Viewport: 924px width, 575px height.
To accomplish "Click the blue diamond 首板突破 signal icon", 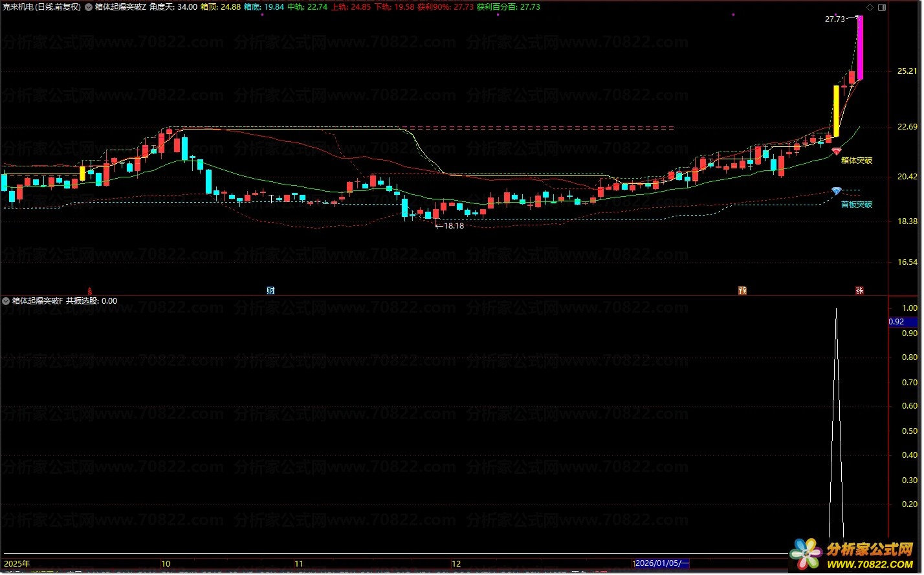I will 836,192.
